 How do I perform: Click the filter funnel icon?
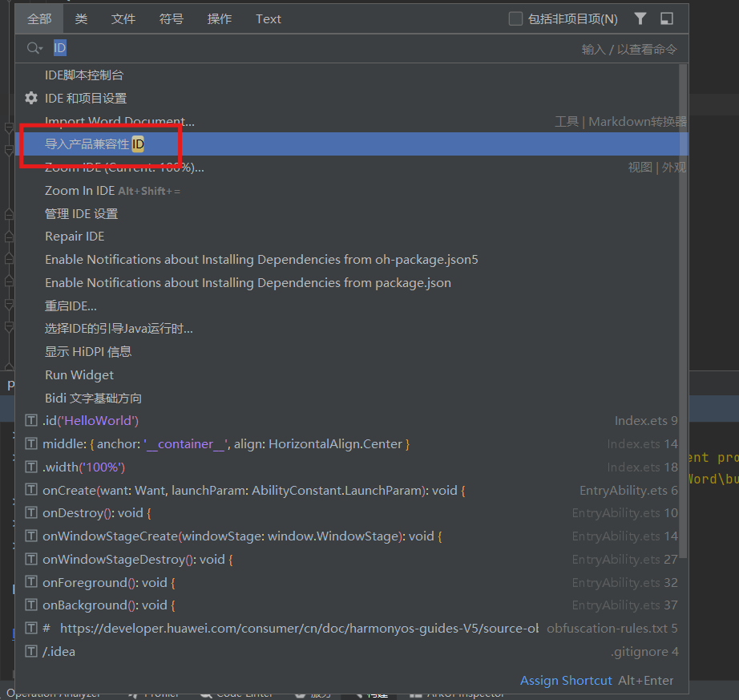click(x=640, y=18)
